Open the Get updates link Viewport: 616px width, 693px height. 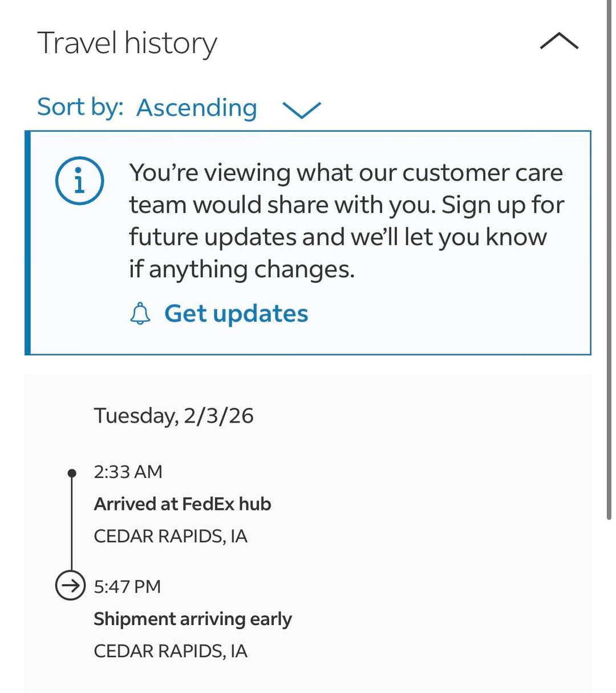coord(236,314)
